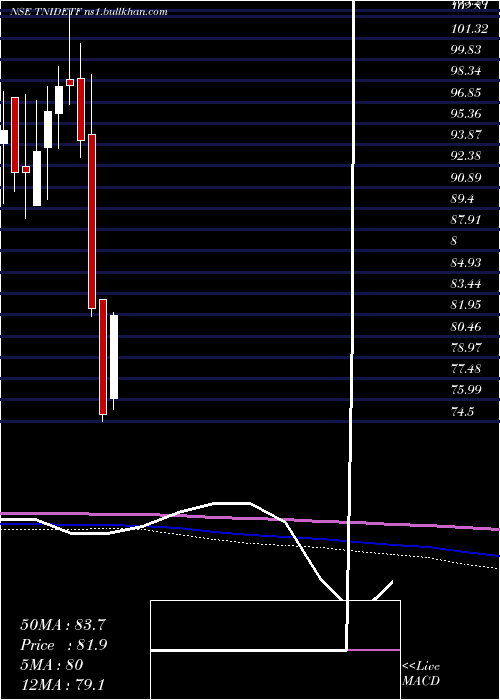This screenshot has width=500, height=700.
Task: Click the 75.99 price label
Action: click(466, 390)
